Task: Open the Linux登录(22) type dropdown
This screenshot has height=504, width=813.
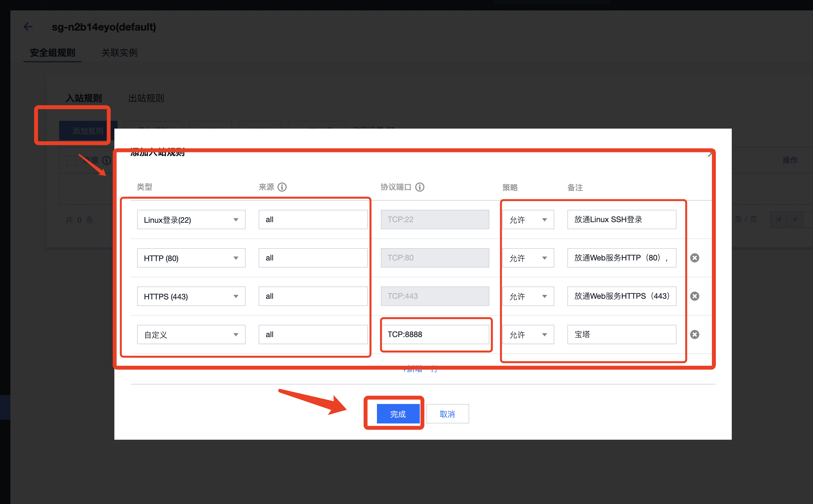Action: (191, 220)
